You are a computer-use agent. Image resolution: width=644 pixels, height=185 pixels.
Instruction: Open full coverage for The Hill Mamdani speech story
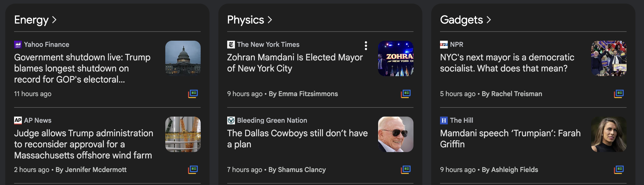click(x=619, y=169)
